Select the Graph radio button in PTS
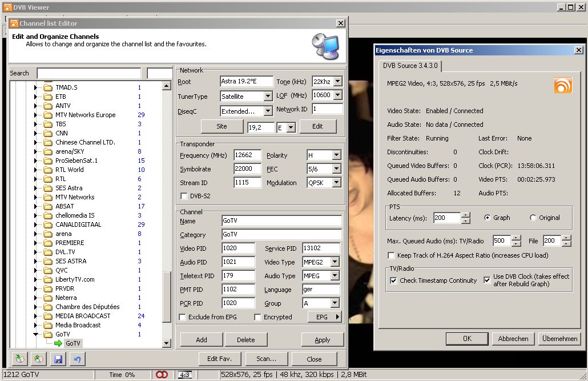588x381 pixels. tap(487, 218)
